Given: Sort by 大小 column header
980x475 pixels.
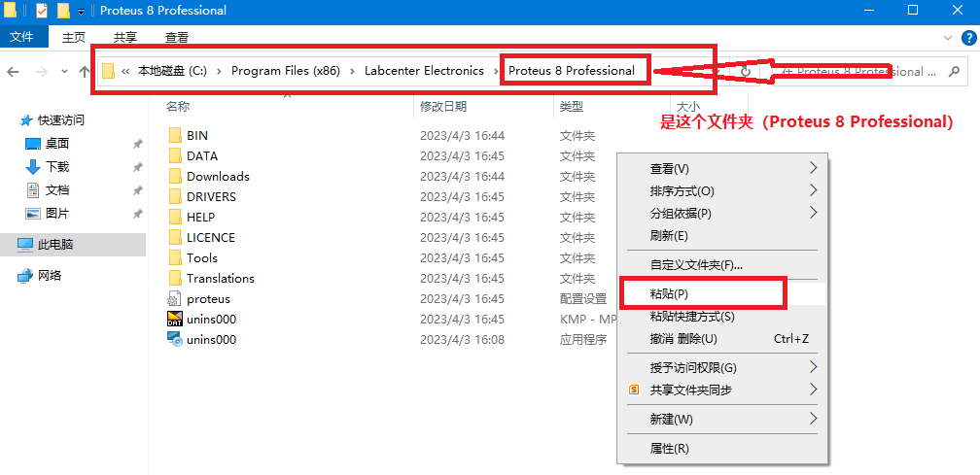Looking at the screenshot, I should click(688, 107).
